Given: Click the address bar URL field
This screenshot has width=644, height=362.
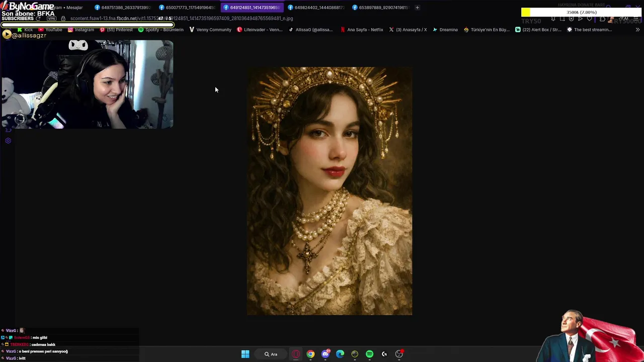Looking at the screenshot, I should tap(181, 19).
